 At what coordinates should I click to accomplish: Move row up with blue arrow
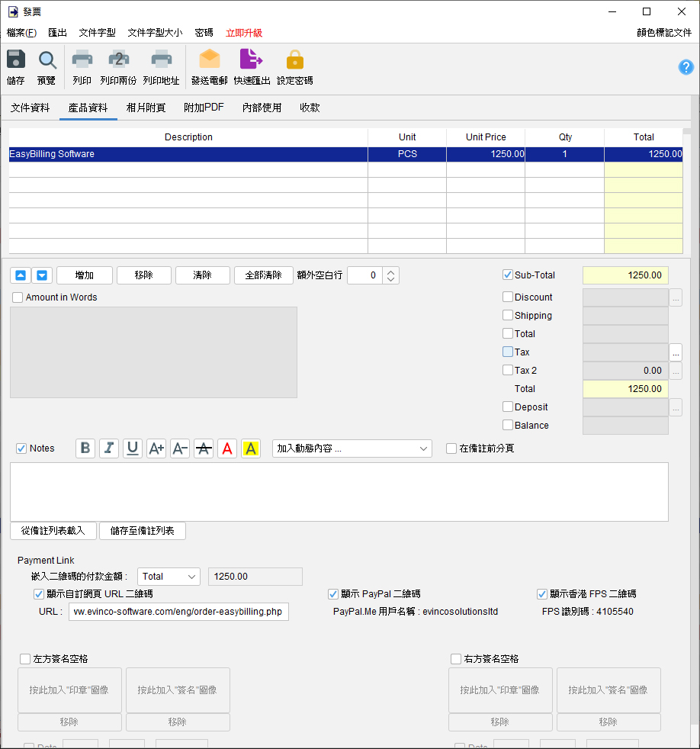[x=21, y=275]
